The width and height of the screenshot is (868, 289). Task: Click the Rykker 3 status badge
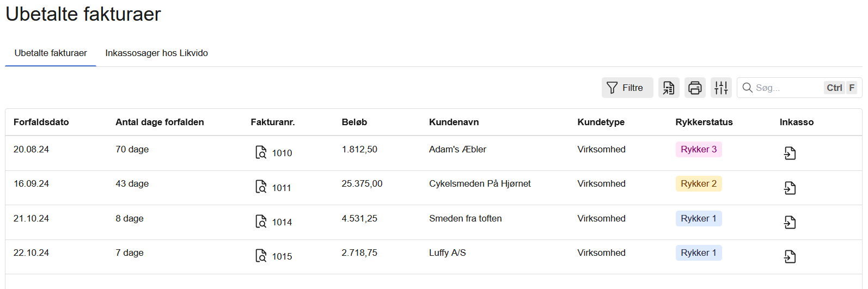coord(699,149)
